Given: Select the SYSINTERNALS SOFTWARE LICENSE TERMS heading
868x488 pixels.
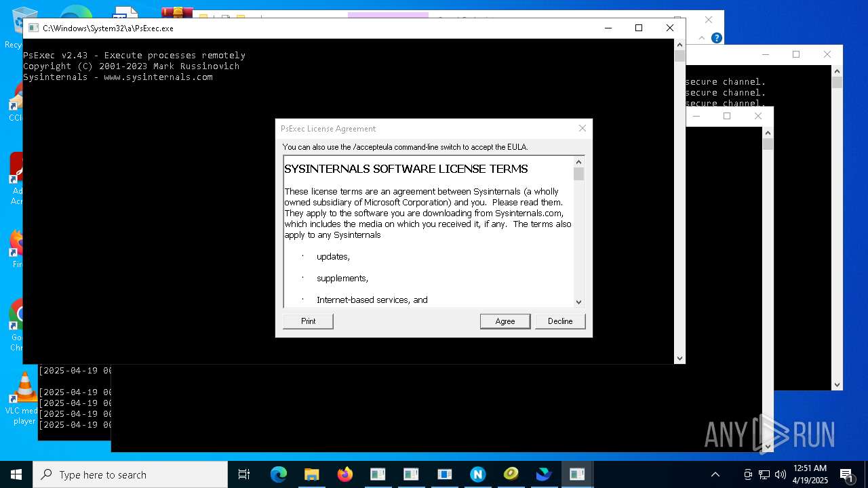Looking at the screenshot, I should tap(406, 169).
